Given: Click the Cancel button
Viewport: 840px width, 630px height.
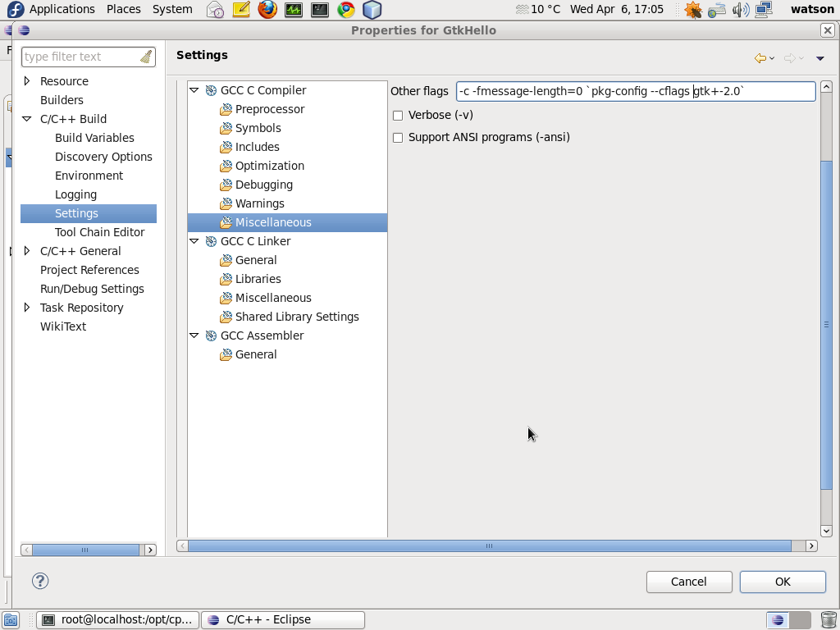Looking at the screenshot, I should [689, 582].
